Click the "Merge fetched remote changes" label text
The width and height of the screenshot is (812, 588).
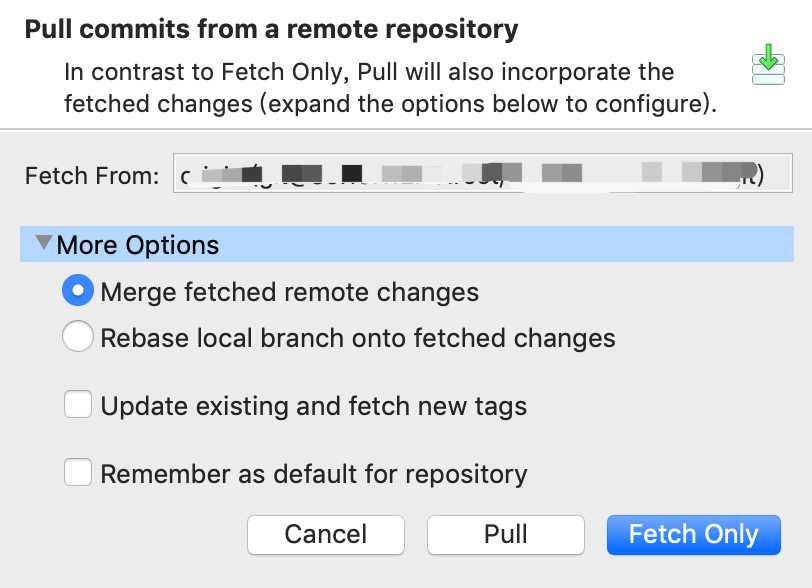pyautogui.click(x=290, y=292)
